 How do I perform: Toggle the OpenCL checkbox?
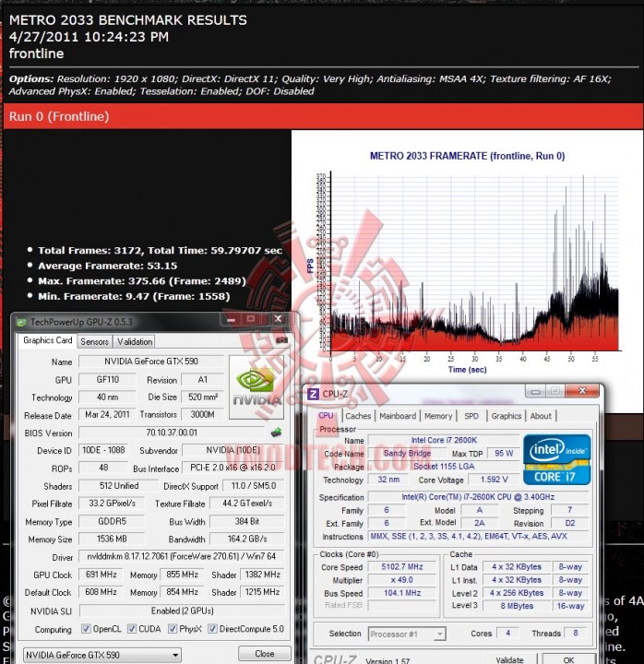click(86, 628)
